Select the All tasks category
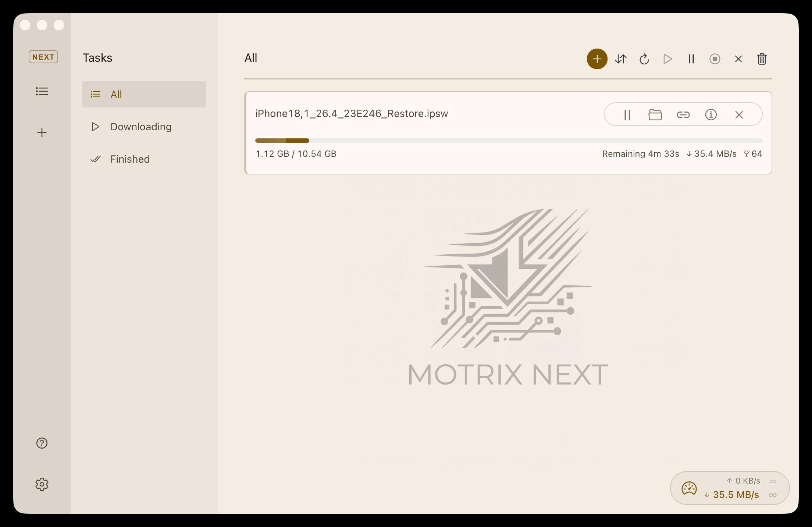 (144, 94)
